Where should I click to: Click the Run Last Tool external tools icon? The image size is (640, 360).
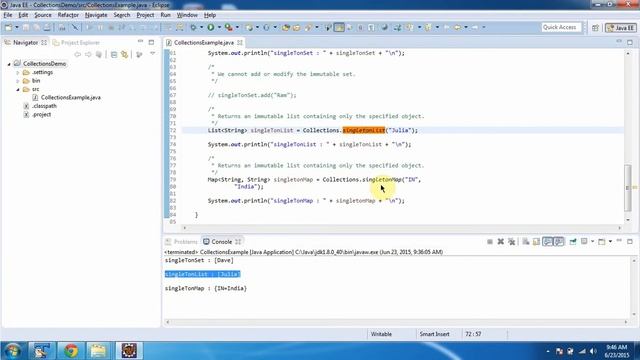(x=229, y=27)
